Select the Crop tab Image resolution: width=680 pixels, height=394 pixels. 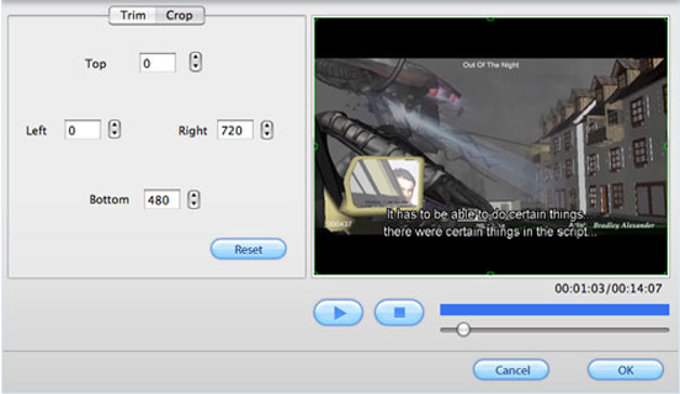pyautogui.click(x=179, y=15)
